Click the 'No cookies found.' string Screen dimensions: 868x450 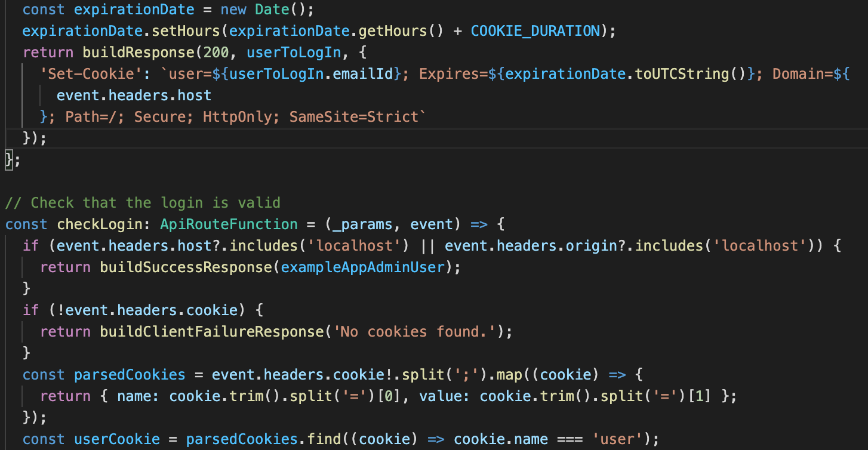[415, 332]
